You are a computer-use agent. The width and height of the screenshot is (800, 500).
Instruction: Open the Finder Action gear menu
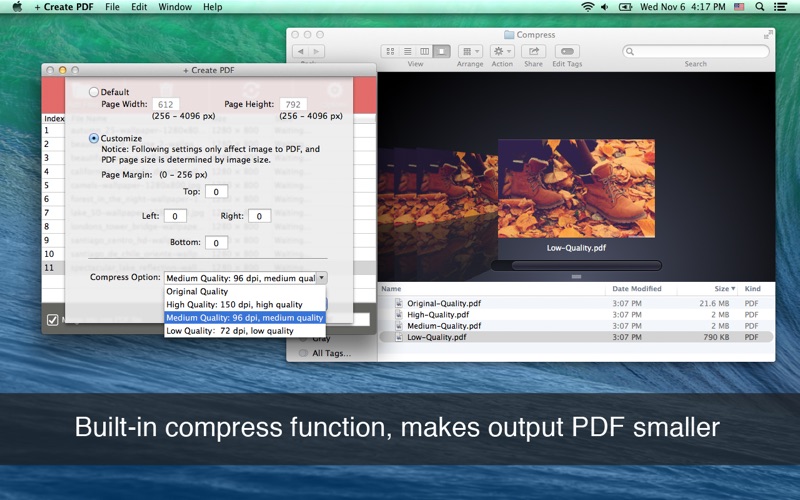[x=502, y=51]
